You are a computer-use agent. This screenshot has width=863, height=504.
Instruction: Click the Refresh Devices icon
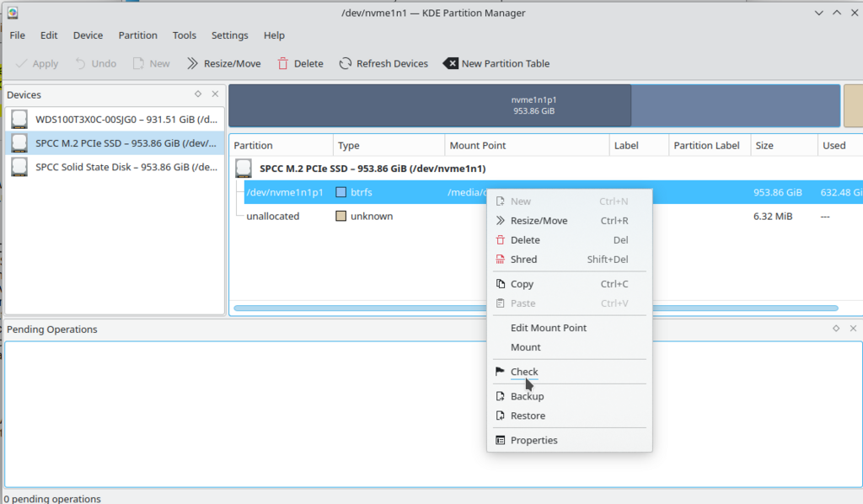point(346,63)
